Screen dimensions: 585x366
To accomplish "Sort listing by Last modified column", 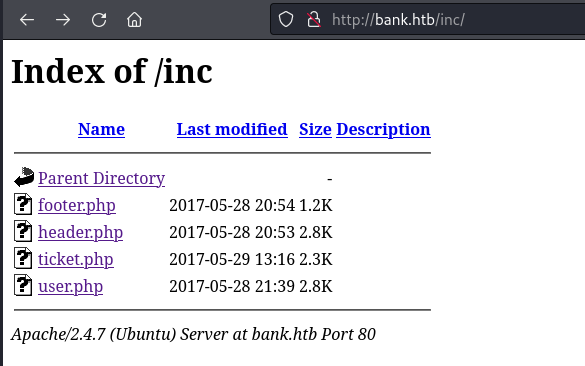I will (x=232, y=129).
